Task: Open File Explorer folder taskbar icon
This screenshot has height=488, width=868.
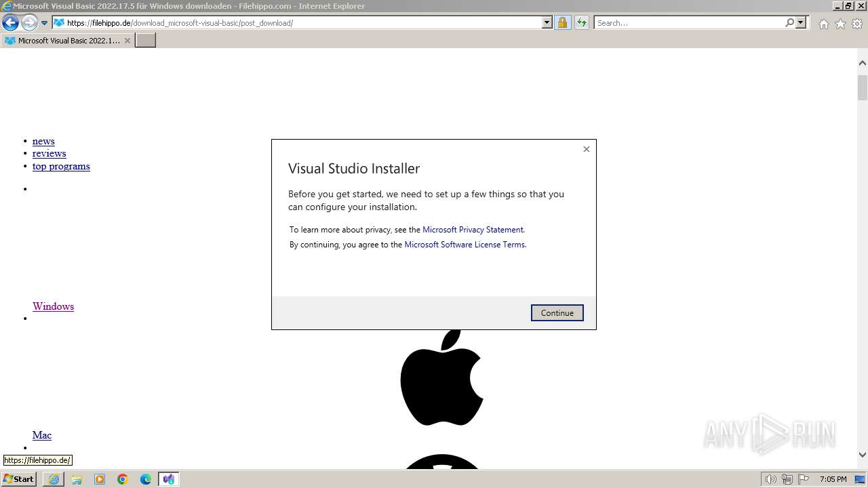Action: [x=77, y=479]
